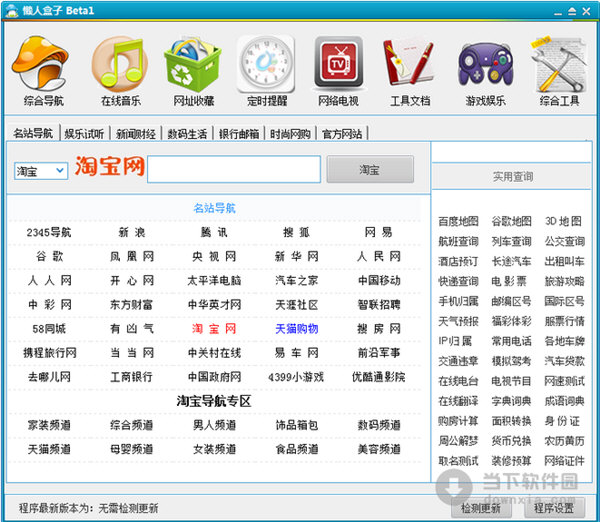The image size is (600, 522).
Task: Open the 凤凰网 link
Action: [x=132, y=256]
